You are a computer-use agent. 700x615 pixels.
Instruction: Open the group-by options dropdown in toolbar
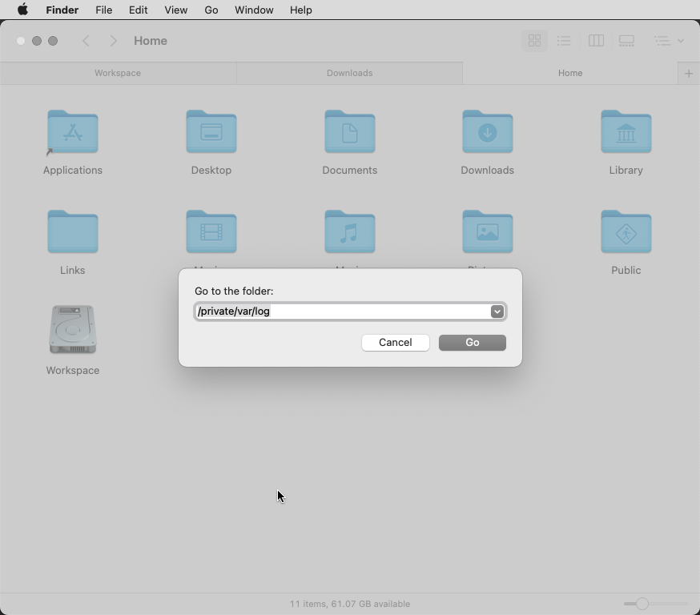(669, 41)
